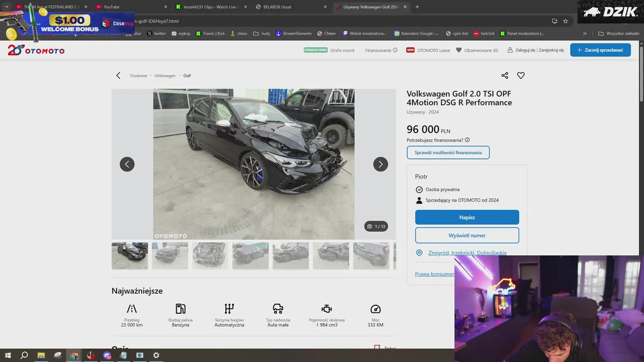
Task: Click the OTOMOTO logo
Action: pyautogui.click(x=36, y=50)
